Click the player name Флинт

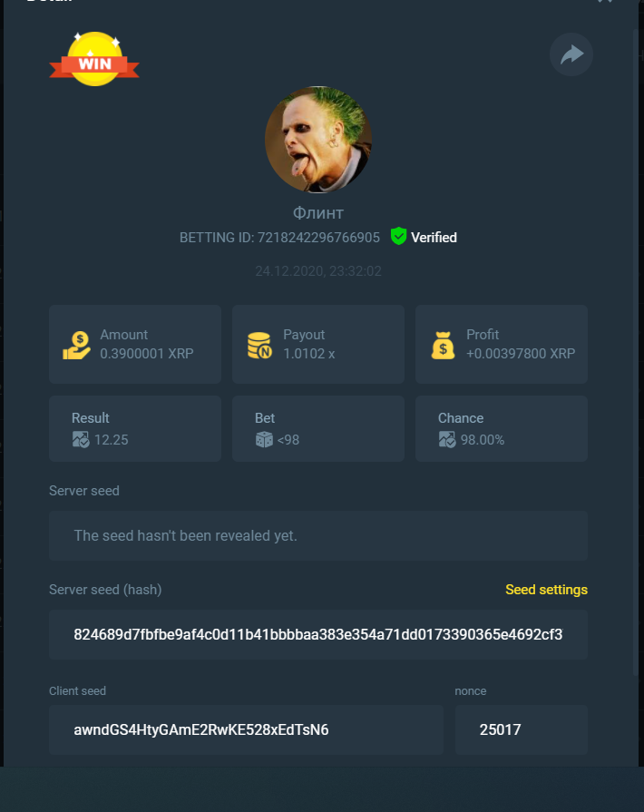click(x=317, y=213)
